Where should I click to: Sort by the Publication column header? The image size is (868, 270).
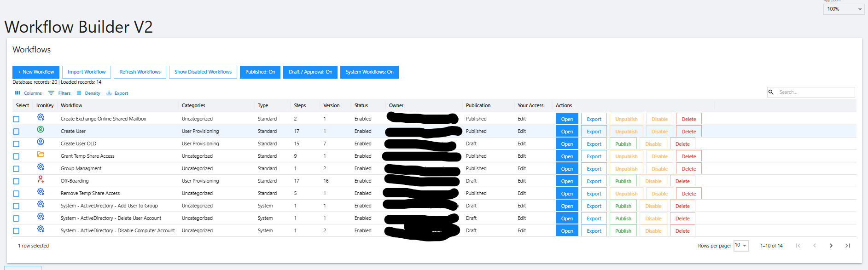point(478,105)
